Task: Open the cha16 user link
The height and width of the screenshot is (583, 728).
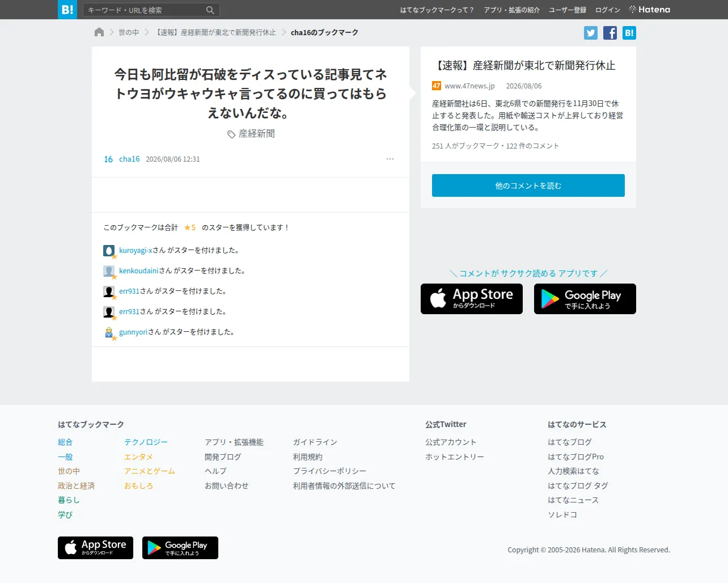Action: [129, 159]
